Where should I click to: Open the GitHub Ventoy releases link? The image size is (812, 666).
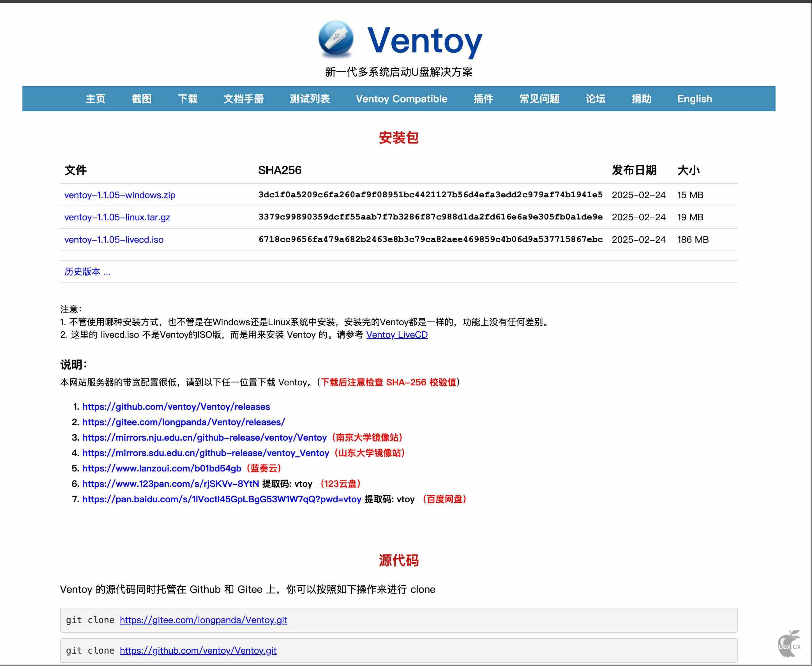(x=176, y=407)
